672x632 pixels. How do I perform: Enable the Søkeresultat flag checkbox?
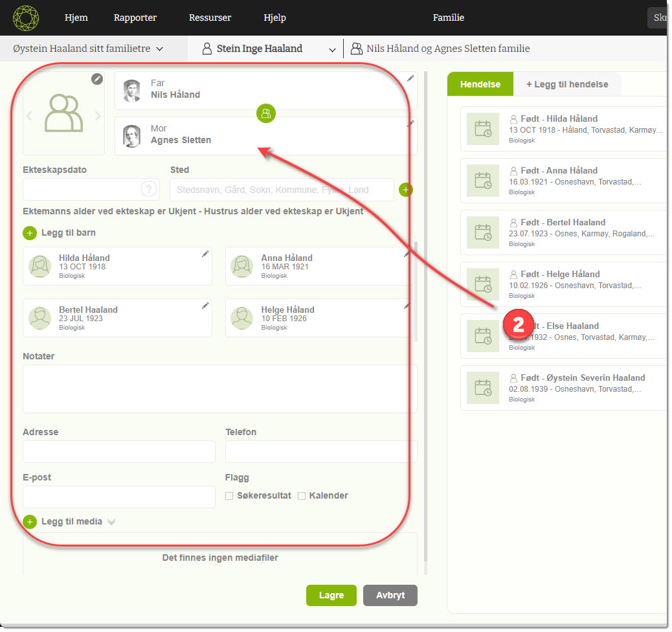pyautogui.click(x=229, y=496)
